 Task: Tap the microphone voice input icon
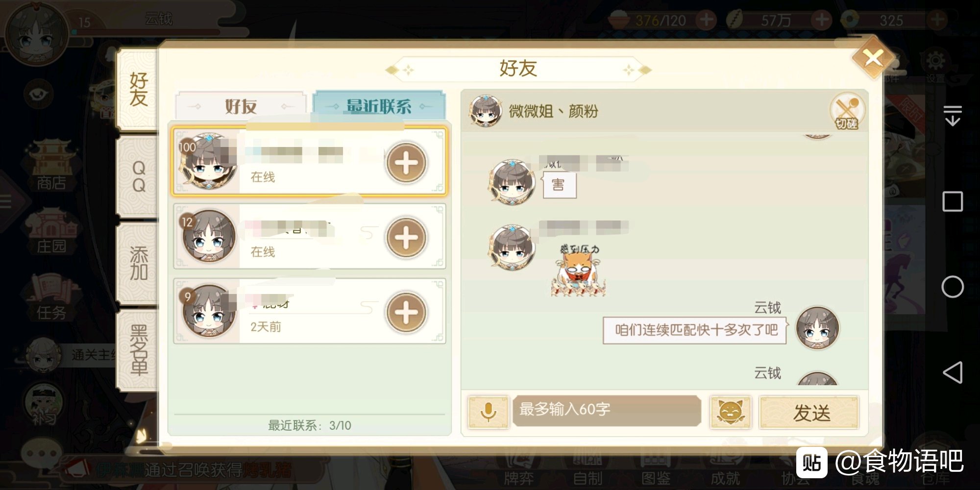pos(488,412)
